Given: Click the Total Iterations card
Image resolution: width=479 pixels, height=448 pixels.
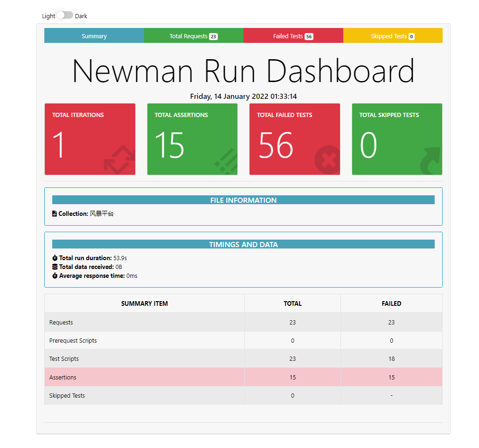Looking at the screenshot, I should pyautogui.click(x=90, y=139).
